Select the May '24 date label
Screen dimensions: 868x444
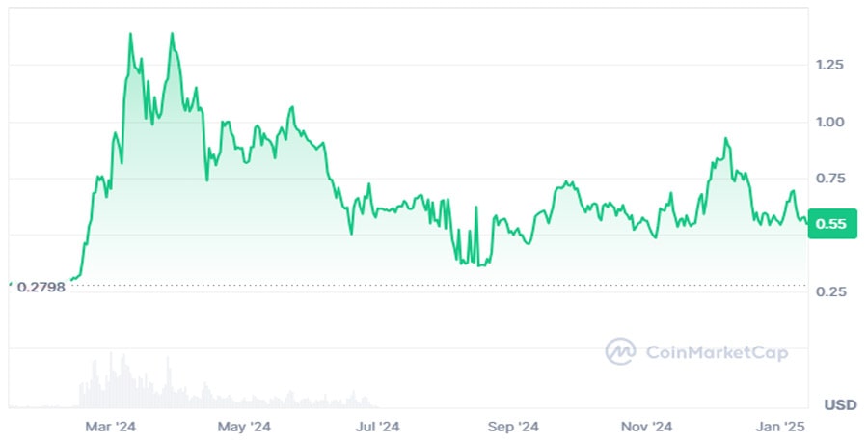pyautogui.click(x=246, y=426)
